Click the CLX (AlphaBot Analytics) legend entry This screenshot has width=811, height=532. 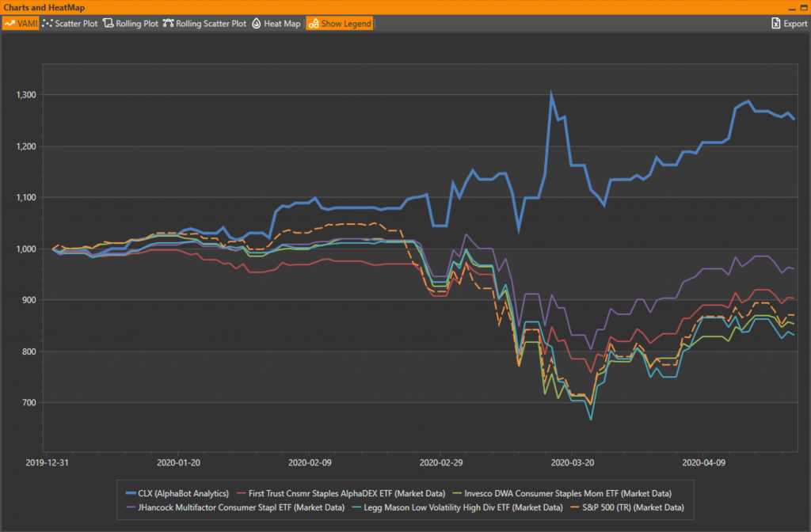point(177,493)
